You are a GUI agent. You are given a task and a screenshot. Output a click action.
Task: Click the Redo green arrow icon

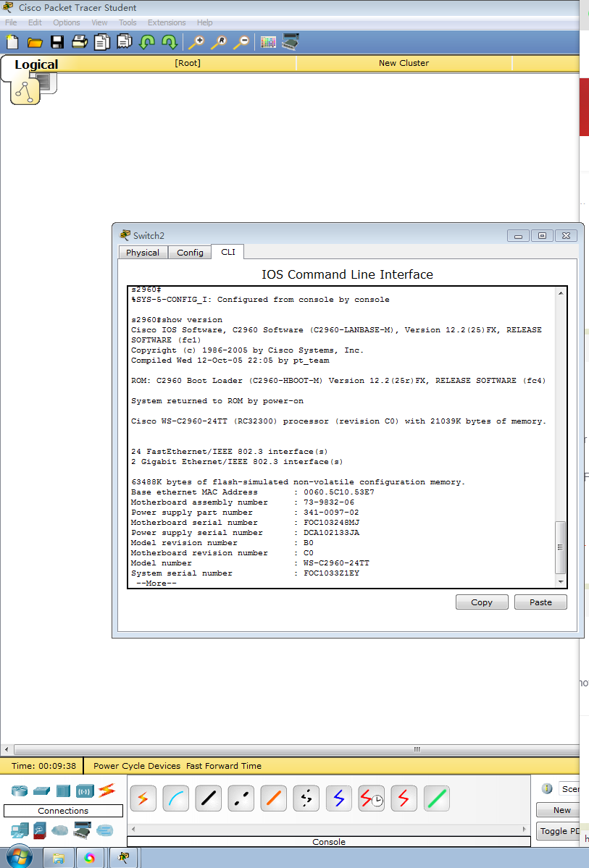pos(169,42)
